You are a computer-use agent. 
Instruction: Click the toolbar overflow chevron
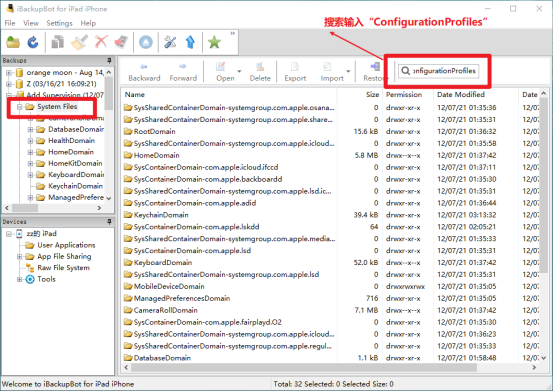(x=232, y=34)
